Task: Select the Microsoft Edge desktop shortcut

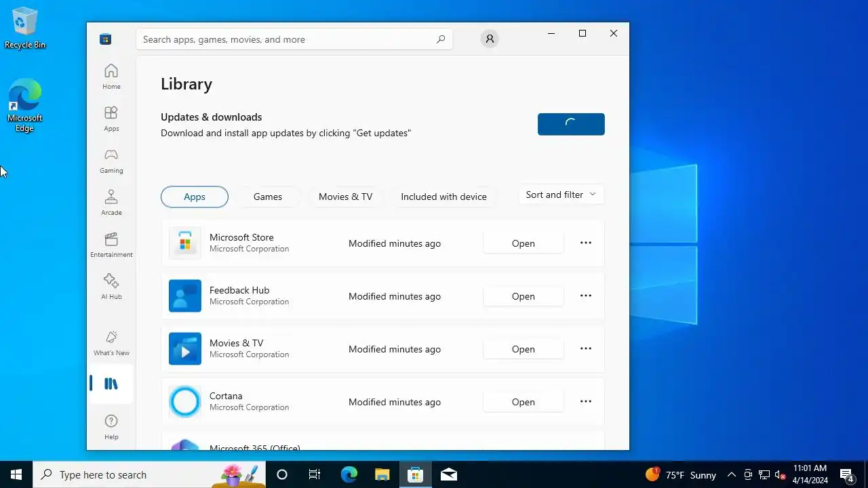Action: [x=25, y=106]
